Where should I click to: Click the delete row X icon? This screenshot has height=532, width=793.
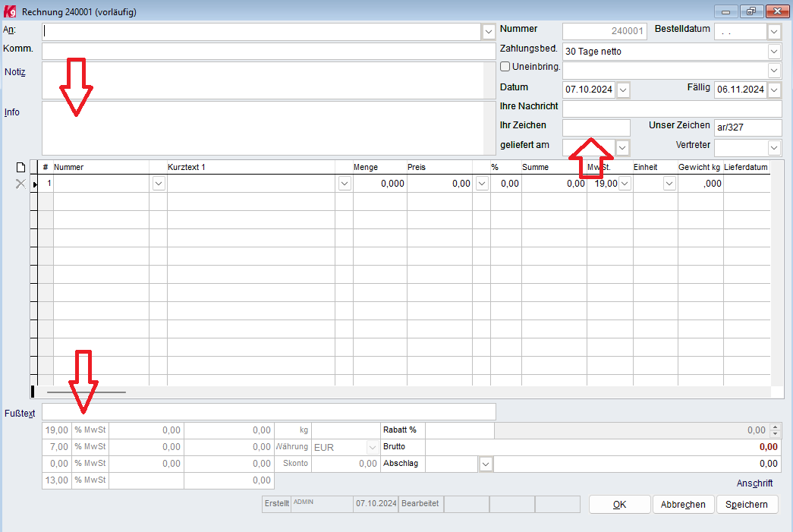click(x=21, y=184)
